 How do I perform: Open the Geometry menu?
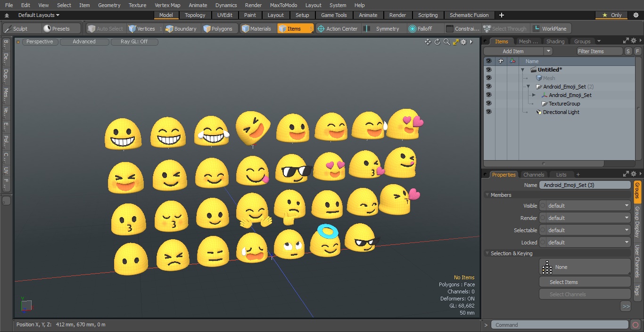[x=109, y=5]
